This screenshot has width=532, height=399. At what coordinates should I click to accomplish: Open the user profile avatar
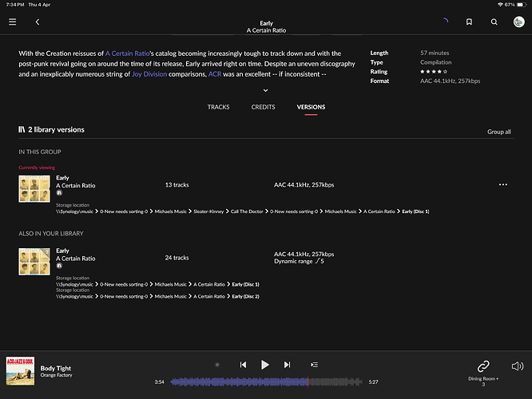[x=518, y=22]
